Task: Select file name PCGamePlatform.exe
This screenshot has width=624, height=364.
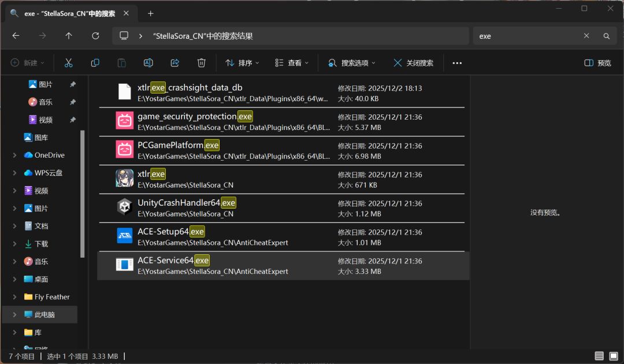Action: pos(179,145)
